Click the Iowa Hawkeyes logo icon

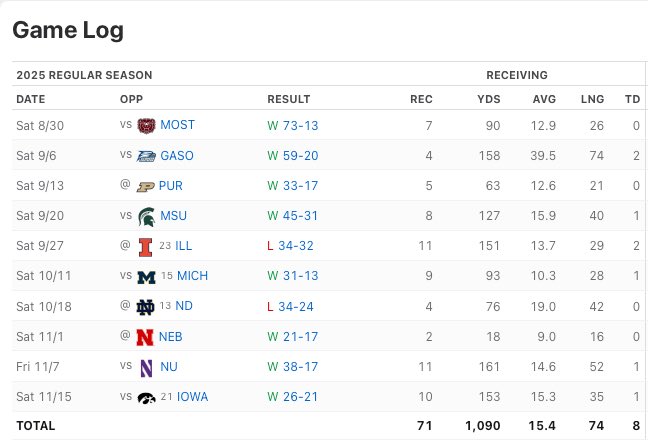click(x=146, y=398)
